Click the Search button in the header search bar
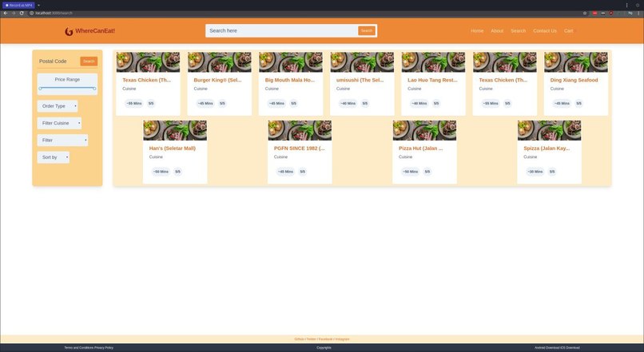Screen dimensions: 644x352 367,31
